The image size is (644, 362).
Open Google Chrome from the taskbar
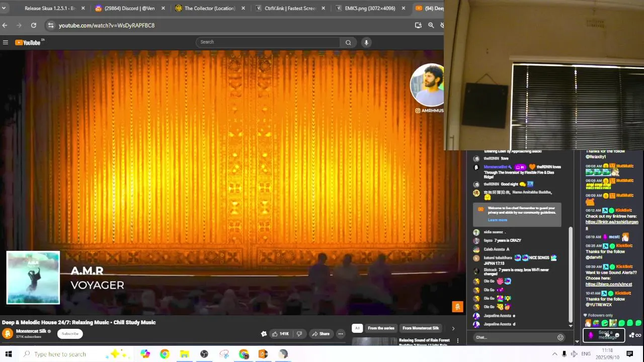point(165,354)
